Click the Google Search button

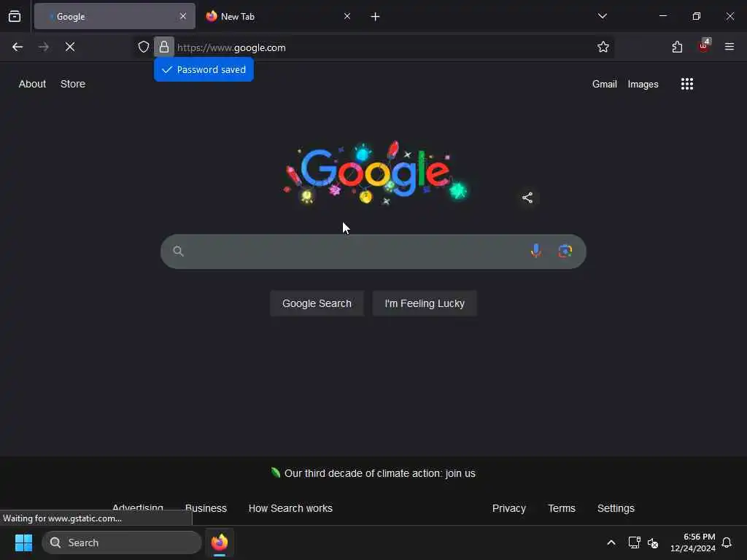coord(317,303)
